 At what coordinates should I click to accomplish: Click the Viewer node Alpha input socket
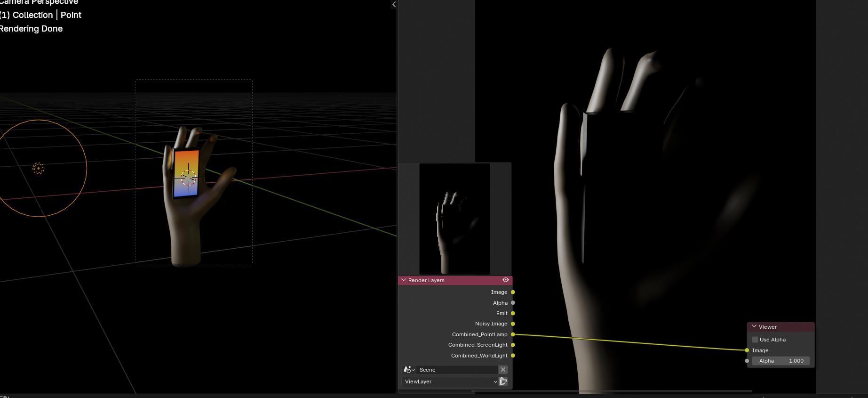point(747,361)
